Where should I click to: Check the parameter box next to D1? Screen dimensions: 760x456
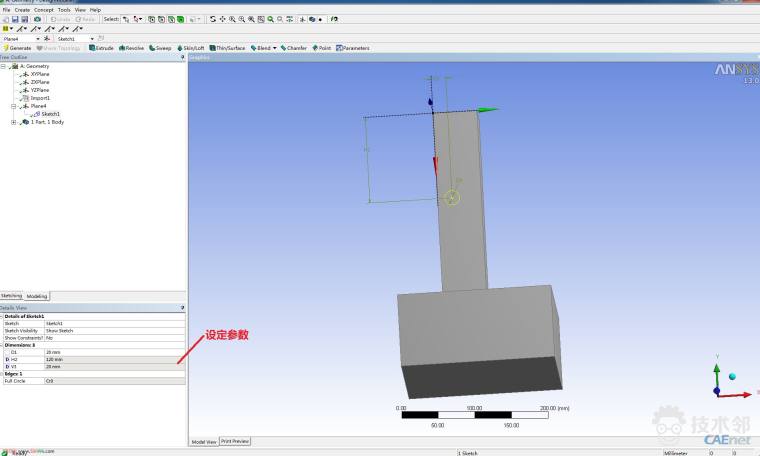[8, 352]
